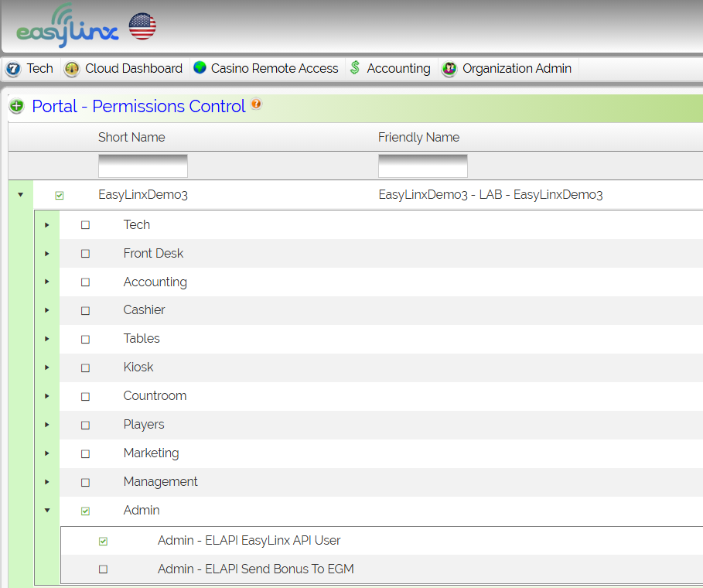The width and height of the screenshot is (703, 588).
Task: Click 'Admin - ELAPI Send Bonus To EGM' label
Action: click(x=256, y=569)
